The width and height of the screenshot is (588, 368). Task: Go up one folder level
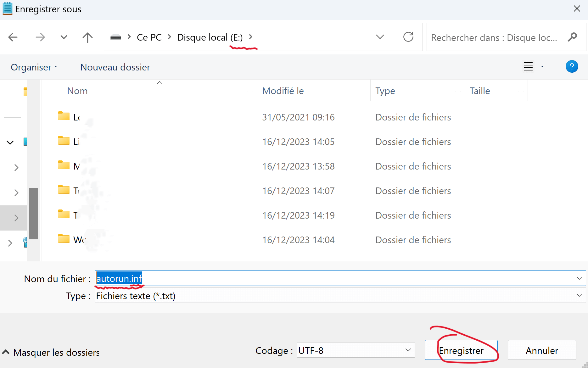[87, 37]
